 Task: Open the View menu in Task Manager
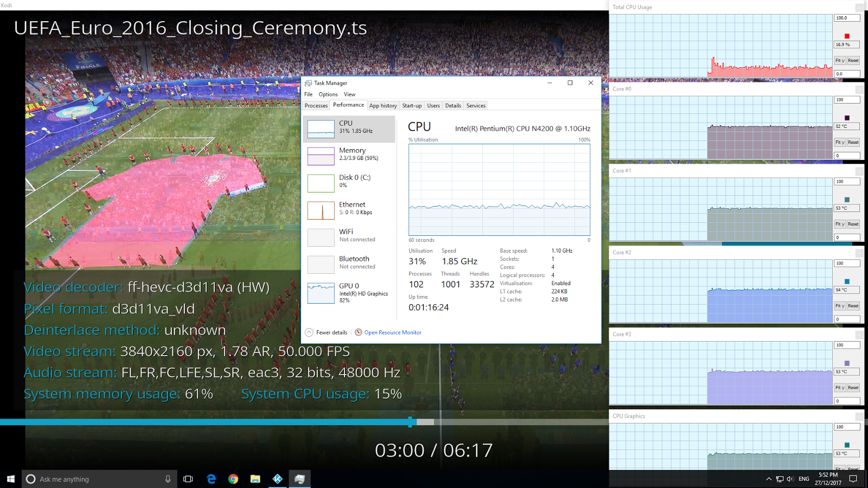coord(349,94)
